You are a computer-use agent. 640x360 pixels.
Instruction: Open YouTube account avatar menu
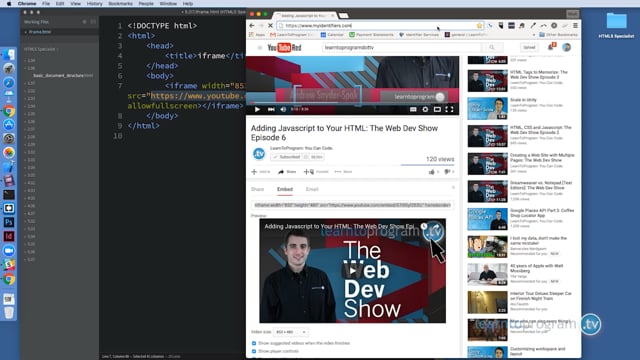click(567, 48)
